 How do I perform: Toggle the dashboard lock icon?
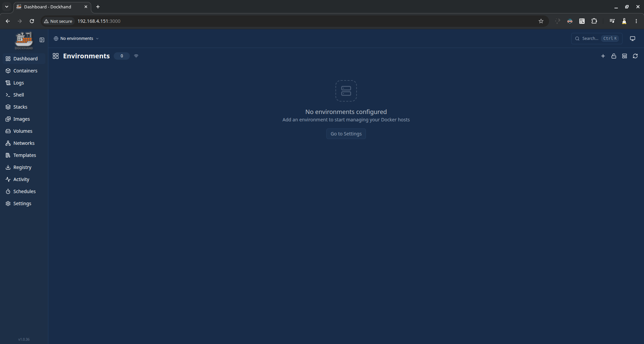pyautogui.click(x=614, y=56)
